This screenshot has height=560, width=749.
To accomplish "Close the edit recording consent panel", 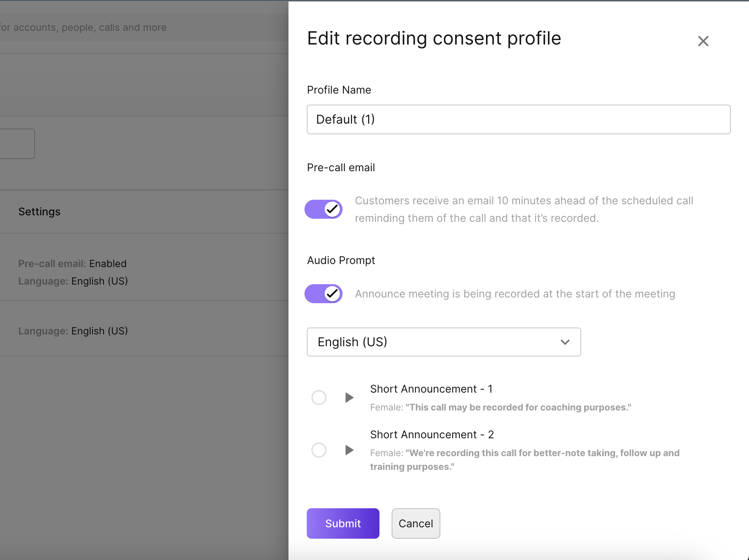I will [703, 41].
